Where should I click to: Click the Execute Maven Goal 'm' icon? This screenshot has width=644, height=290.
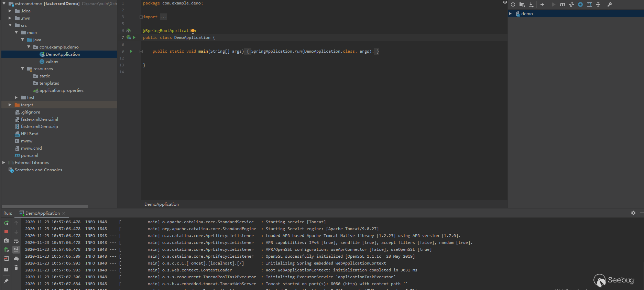563,4
